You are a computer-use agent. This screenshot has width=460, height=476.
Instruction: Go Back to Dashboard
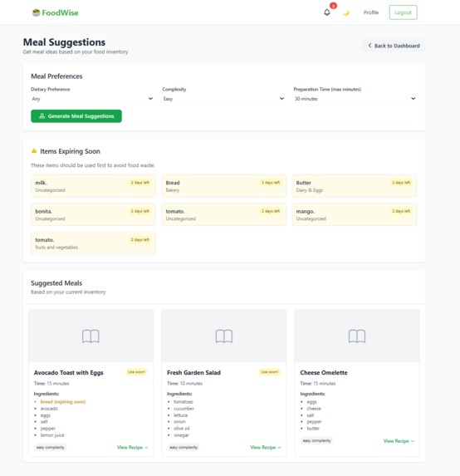click(394, 46)
